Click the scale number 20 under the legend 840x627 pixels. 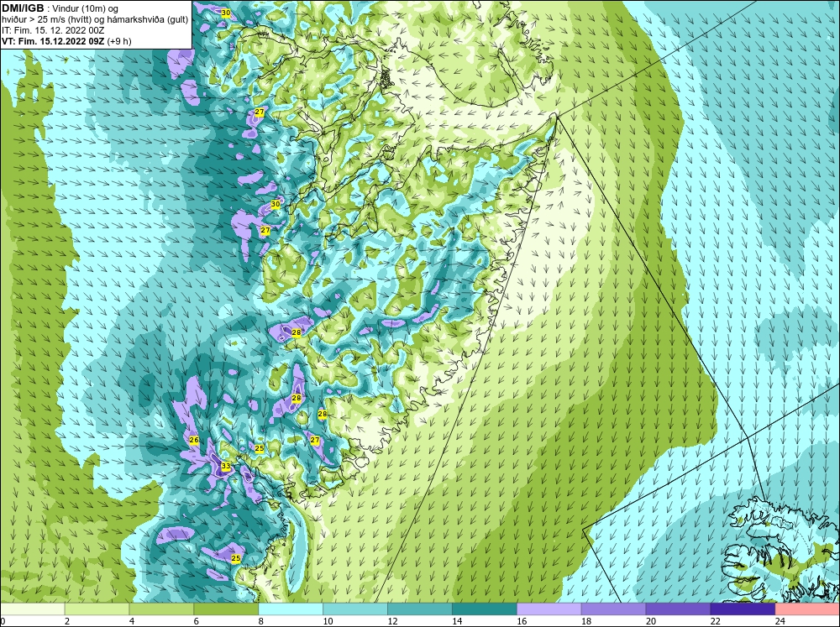click(x=651, y=621)
